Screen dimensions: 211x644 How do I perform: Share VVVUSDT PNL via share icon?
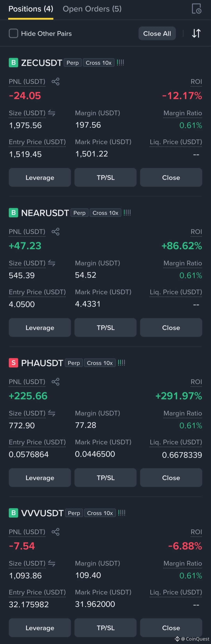[x=55, y=532]
